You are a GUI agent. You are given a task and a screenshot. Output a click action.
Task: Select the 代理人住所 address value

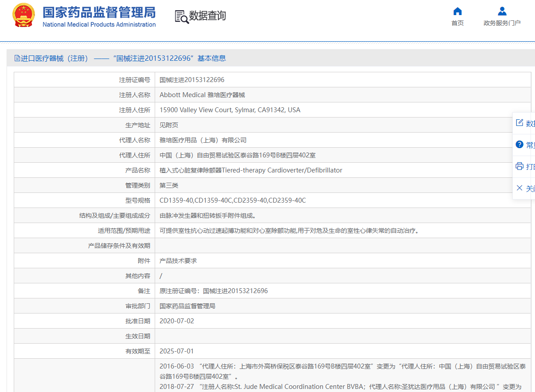238,155
